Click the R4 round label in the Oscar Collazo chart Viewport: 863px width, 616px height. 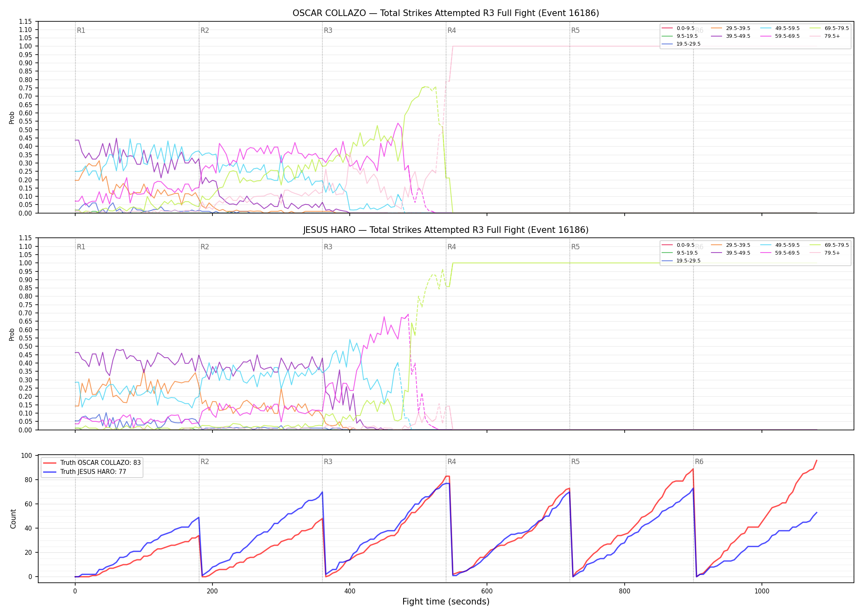coord(452,30)
